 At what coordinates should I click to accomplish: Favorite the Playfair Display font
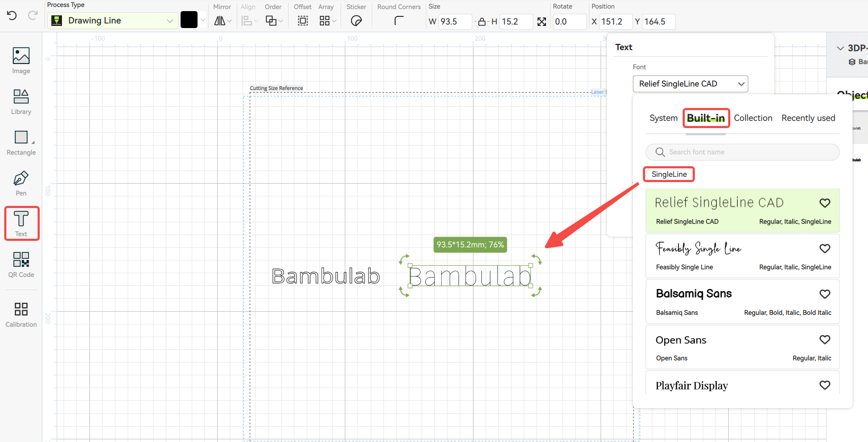pos(825,385)
